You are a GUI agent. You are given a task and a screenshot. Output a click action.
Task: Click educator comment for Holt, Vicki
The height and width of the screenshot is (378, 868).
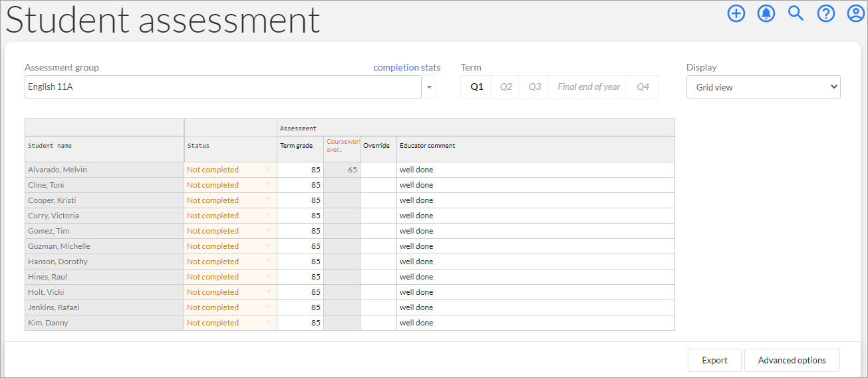pos(535,292)
